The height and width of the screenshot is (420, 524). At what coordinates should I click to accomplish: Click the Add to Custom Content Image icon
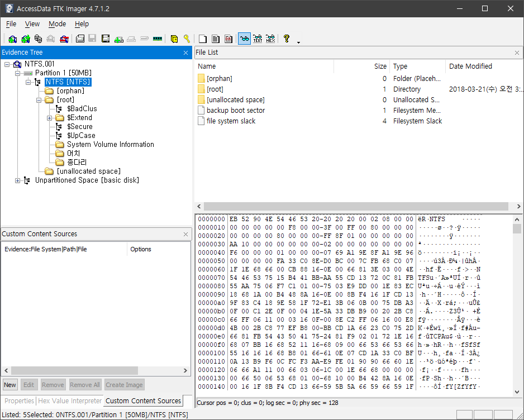[118, 39]
